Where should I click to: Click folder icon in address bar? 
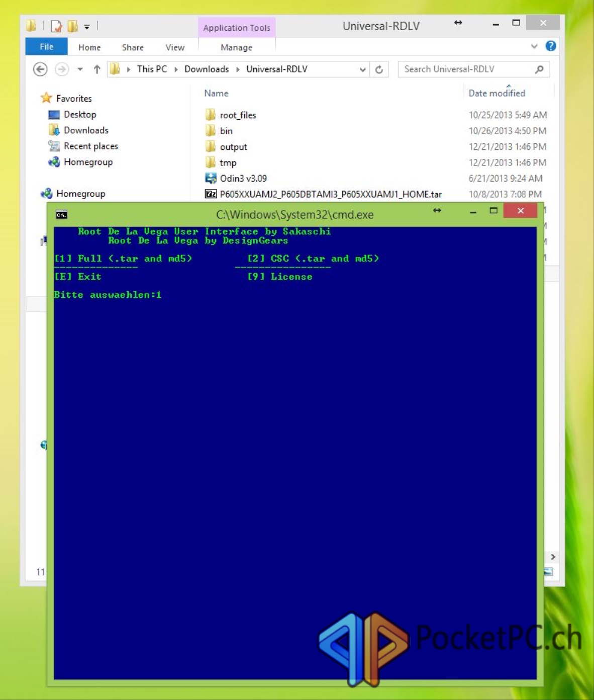115,69
